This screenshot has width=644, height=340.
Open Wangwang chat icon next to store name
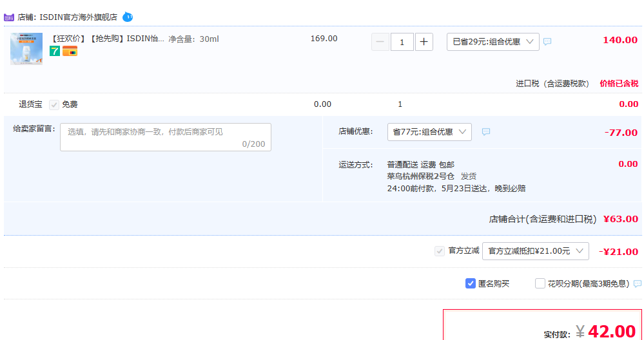(128, 17)
